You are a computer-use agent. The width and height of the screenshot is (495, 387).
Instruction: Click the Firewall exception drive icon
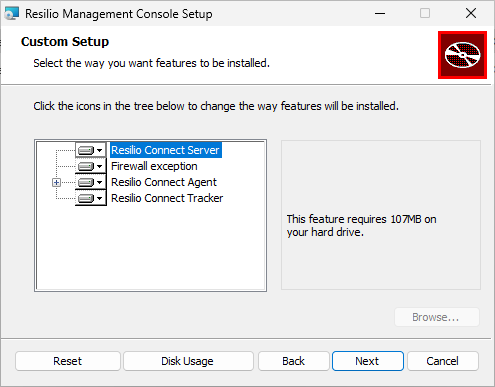tap(86, 166)
